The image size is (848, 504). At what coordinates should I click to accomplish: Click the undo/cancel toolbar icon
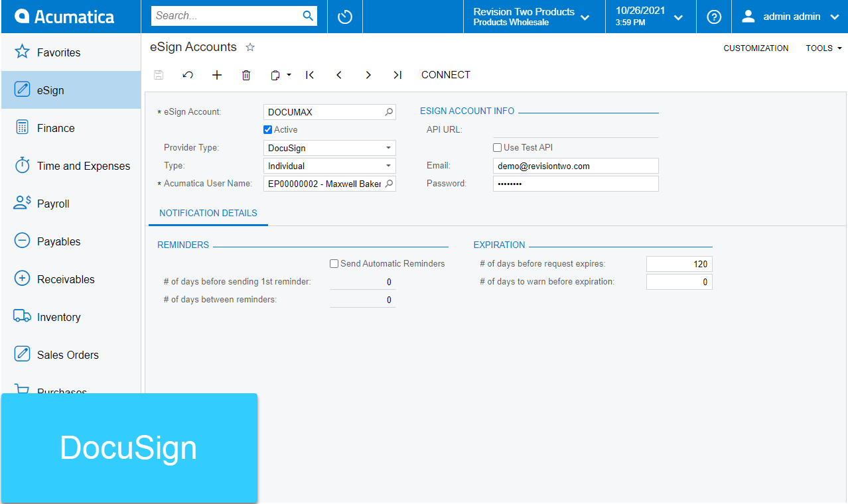[188, 75]
